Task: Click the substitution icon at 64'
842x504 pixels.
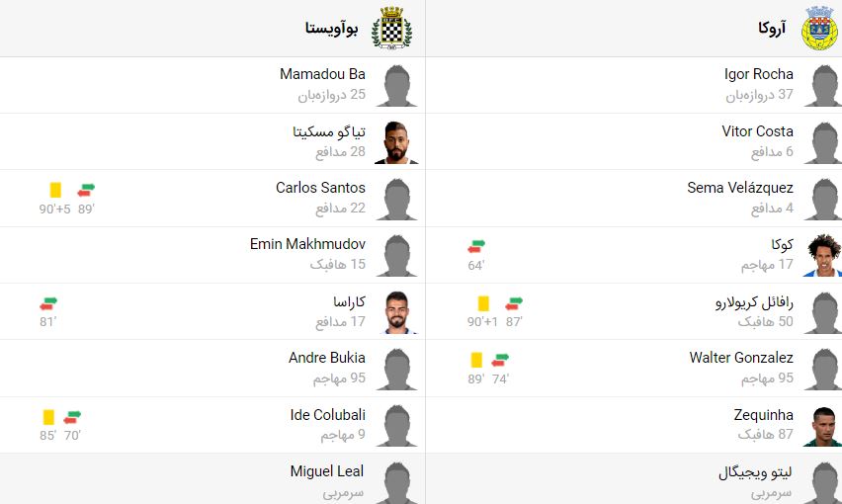Action: pos(477,245)
